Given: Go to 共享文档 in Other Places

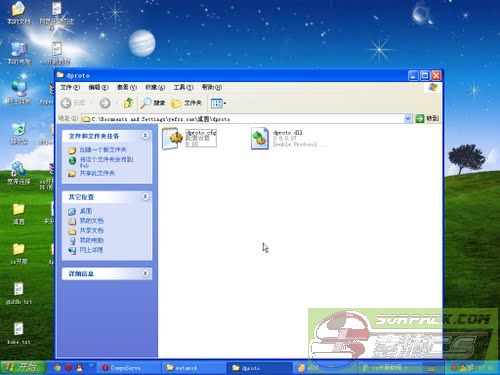Looking at the screenshot, I should pyautogui.click(x=91, y=230).
